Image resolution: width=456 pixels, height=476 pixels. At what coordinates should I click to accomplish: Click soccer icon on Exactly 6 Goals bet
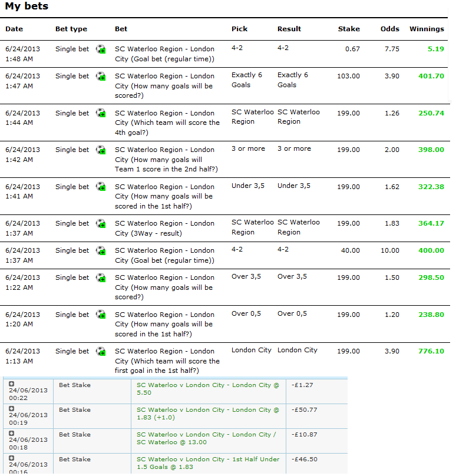[x=101, y=77]
